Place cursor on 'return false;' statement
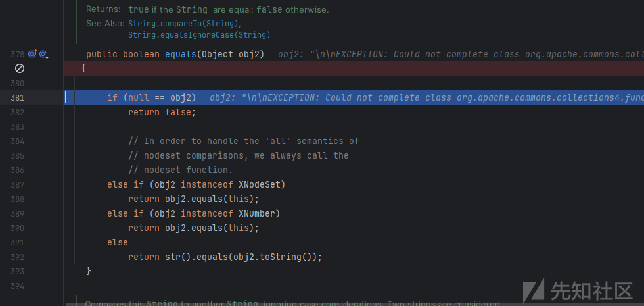 point(162,112)
